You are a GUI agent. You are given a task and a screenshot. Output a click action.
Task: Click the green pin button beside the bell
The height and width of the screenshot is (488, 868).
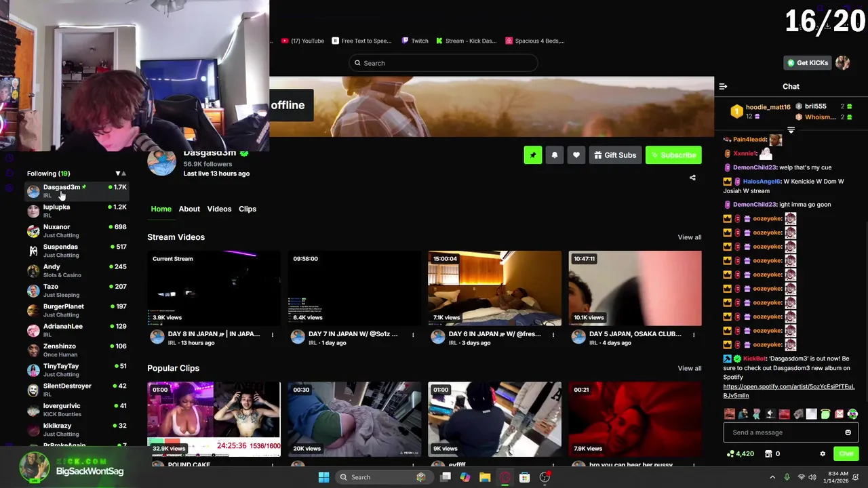click(532, 155)
